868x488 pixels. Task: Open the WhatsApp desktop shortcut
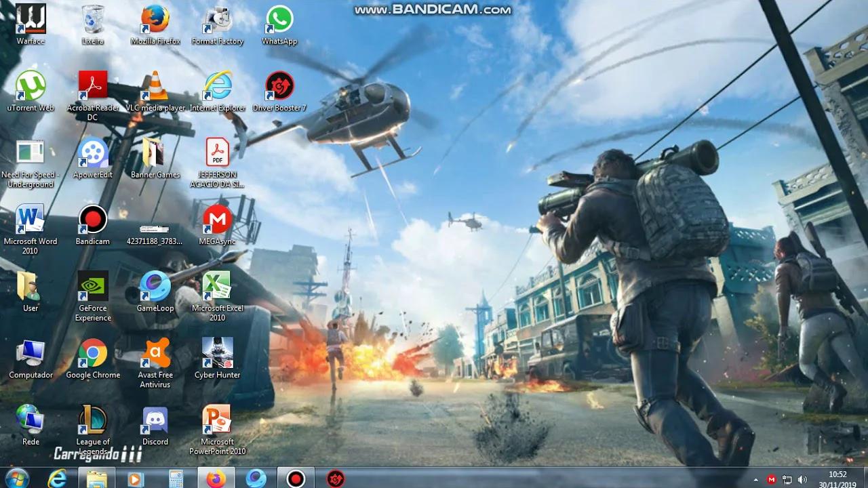[279, 20]
